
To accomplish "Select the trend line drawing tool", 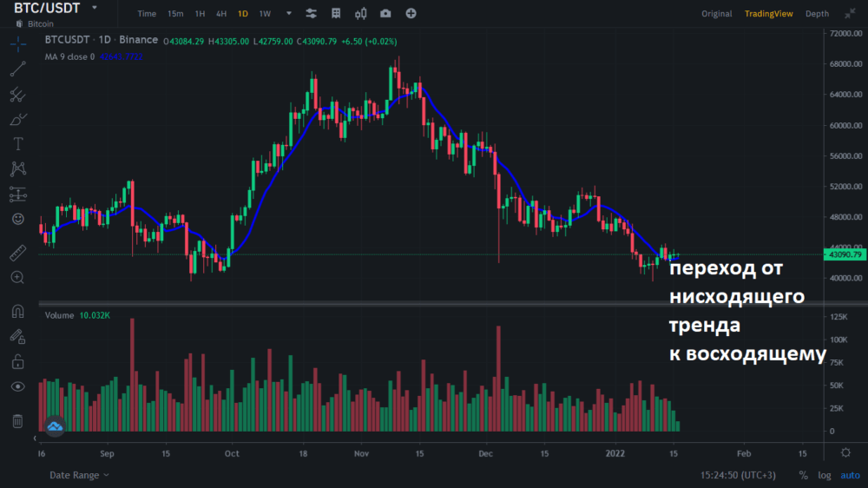I will click(17, 69).
